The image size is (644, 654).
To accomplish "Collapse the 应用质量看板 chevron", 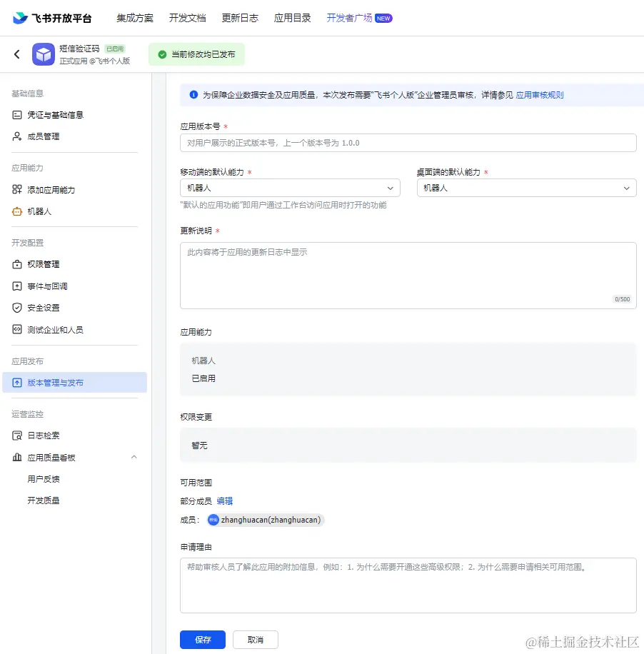I will [134, 457].
